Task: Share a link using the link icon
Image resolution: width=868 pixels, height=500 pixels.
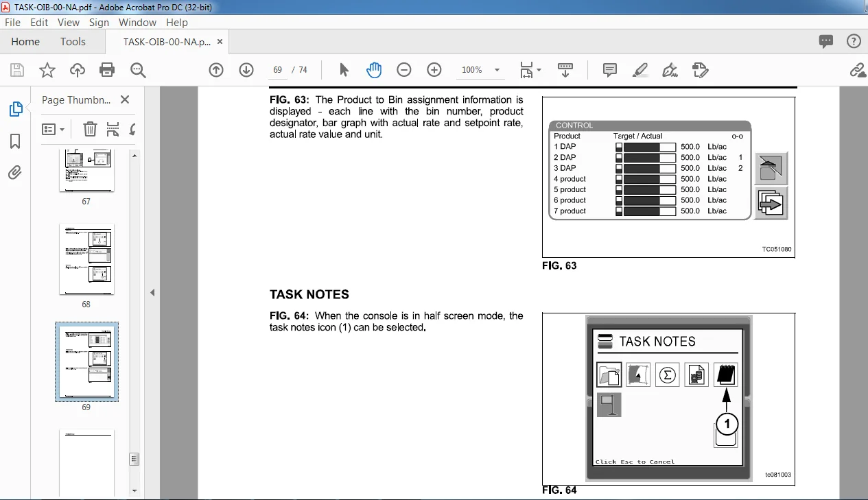Action: tap(857, 70)
